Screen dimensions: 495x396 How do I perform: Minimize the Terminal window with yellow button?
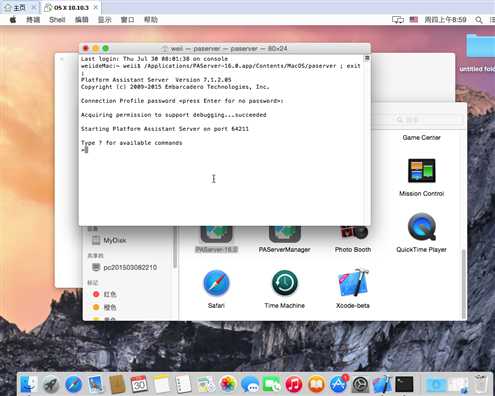pos(96,49)
